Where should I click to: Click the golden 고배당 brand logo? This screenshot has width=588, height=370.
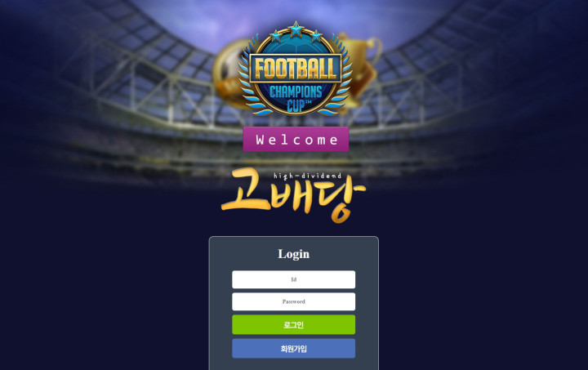point(293,195)
